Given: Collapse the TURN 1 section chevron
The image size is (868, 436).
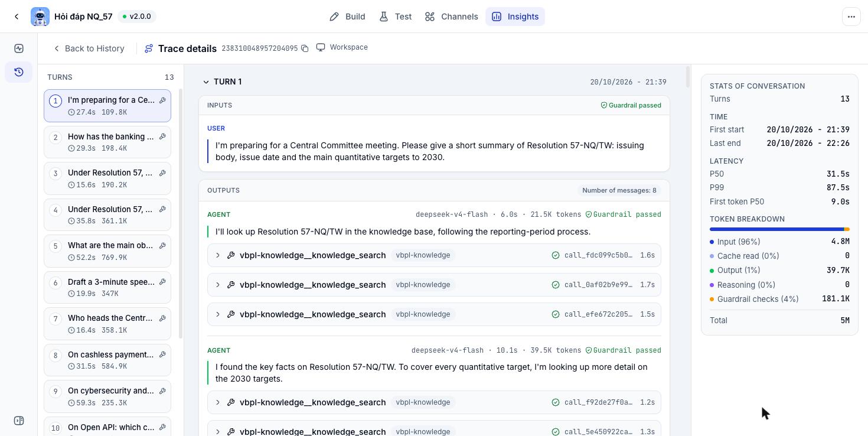Looking at the screenshot, I should tap(206, 82).
